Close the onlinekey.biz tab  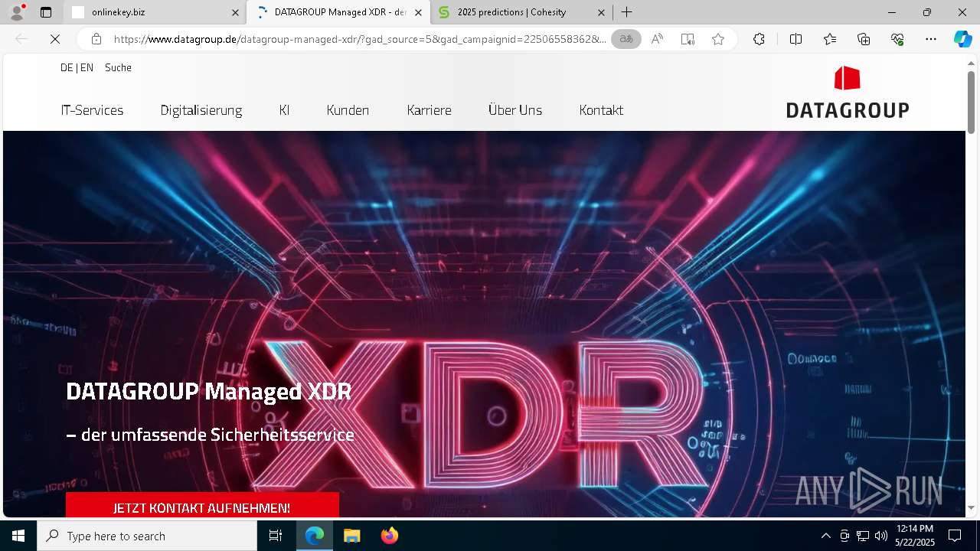(235, 12)
